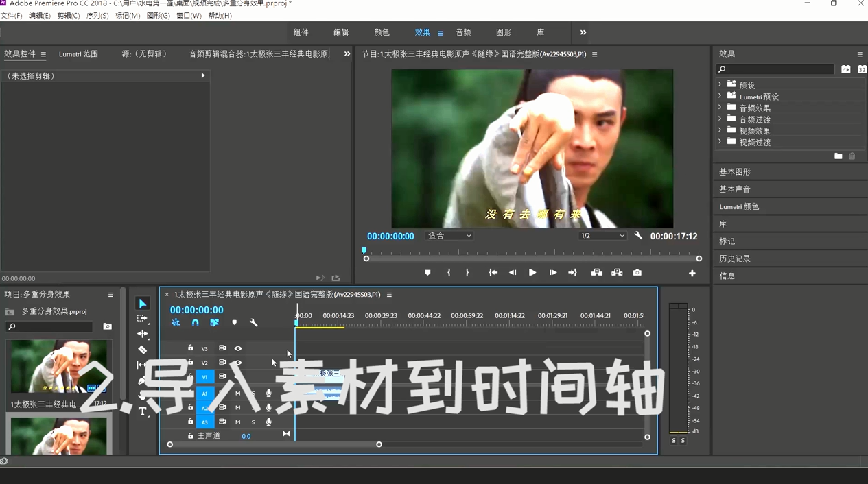Screen dimensions: 868x484
Task: Hide V3 track output eye
Action: [x=238, y=348]
